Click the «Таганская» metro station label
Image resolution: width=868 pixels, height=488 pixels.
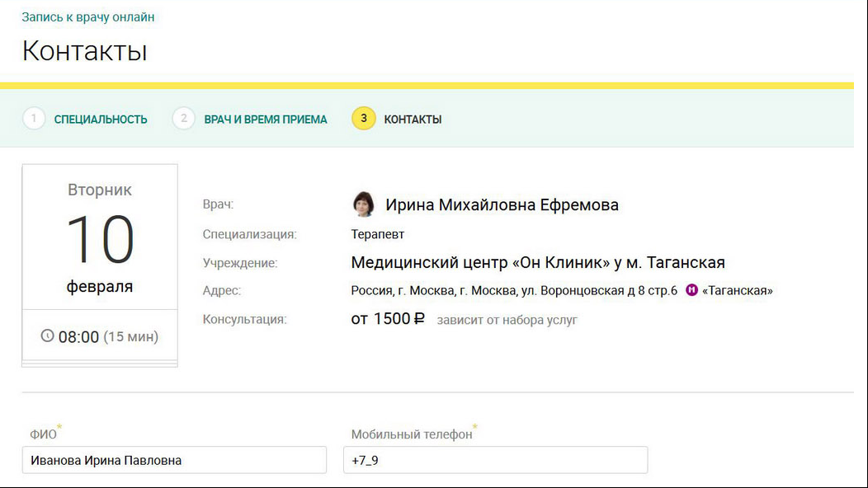coord(738,290)
